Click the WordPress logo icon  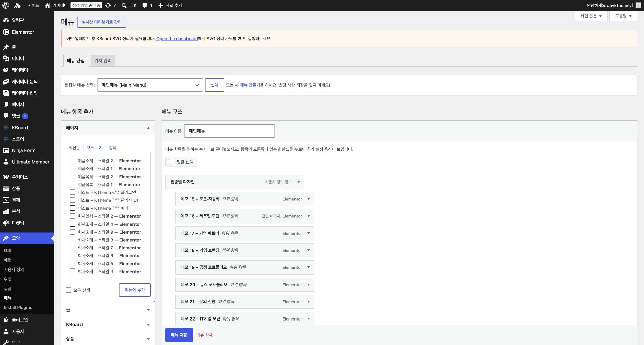coord(6,5)
